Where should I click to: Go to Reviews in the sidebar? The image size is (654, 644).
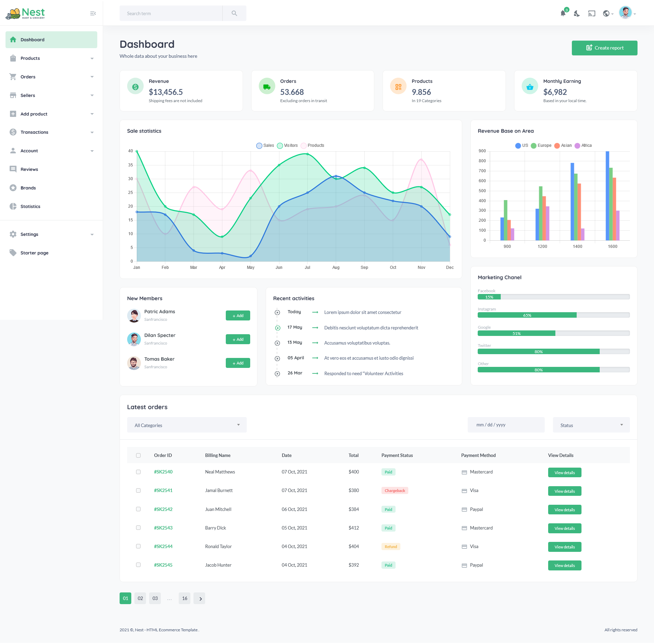tap(29, 170)
